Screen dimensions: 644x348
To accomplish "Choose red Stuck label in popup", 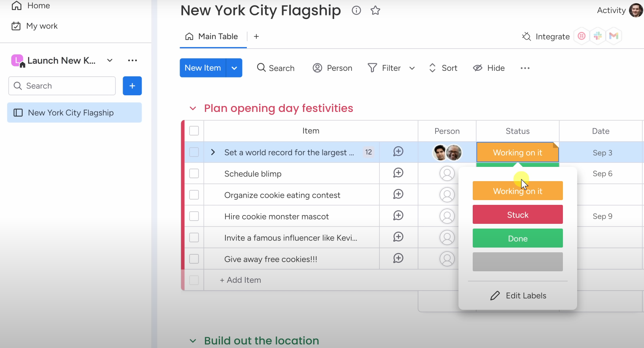I will point(517,214).
